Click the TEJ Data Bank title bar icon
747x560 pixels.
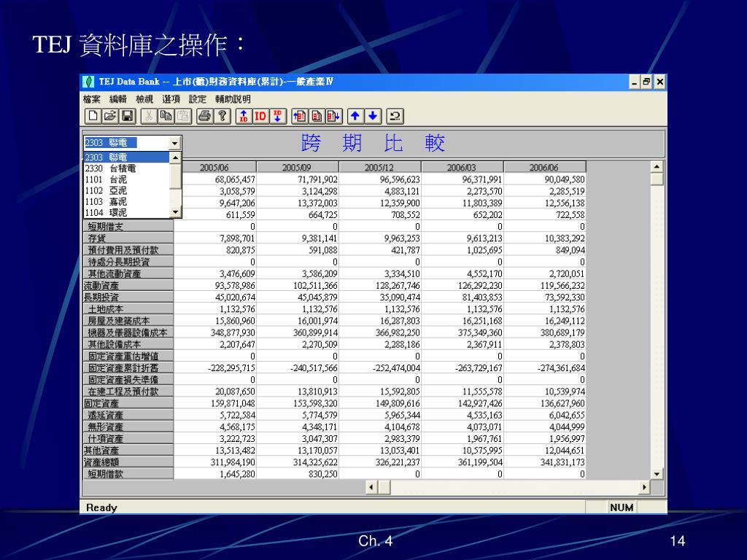click(x=88, y=82)
